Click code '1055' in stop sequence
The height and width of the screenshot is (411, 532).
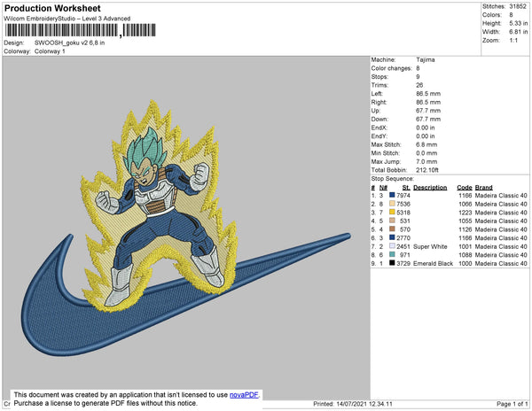coord(465,221)
